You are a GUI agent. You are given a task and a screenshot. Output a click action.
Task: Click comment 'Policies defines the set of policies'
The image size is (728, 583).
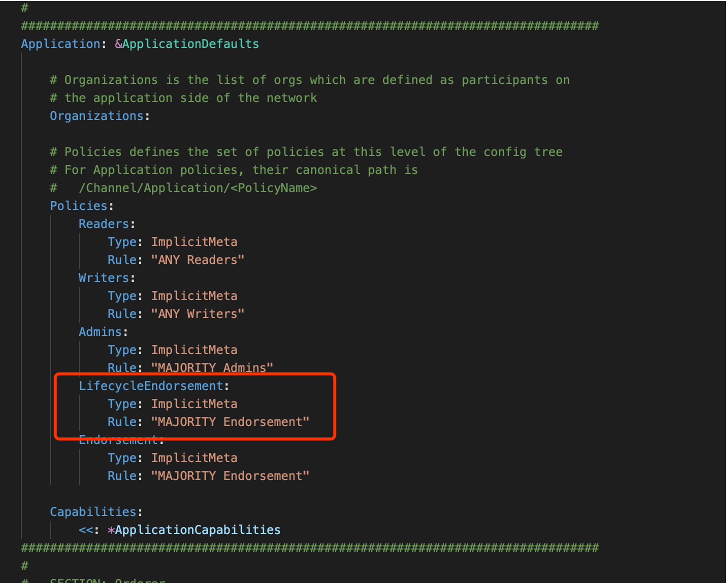coord(306,152)
